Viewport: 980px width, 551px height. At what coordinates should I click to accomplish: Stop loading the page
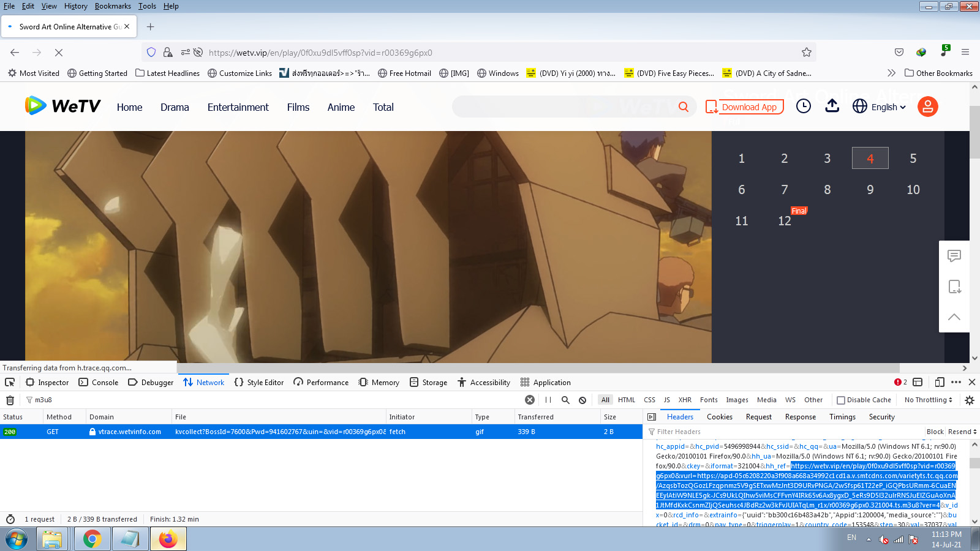(59, 53)
